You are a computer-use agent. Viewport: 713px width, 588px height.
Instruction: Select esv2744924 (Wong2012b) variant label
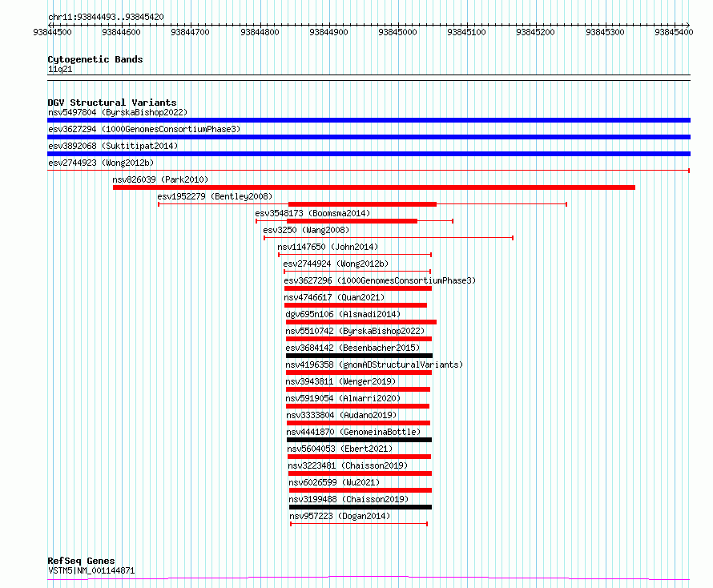click(x=336, y=264)
